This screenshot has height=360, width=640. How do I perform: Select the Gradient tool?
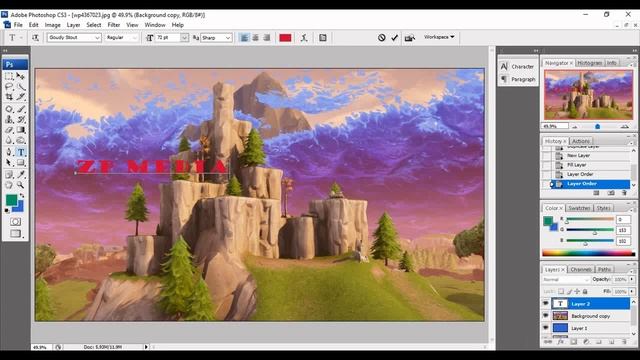tap(21, 130)
